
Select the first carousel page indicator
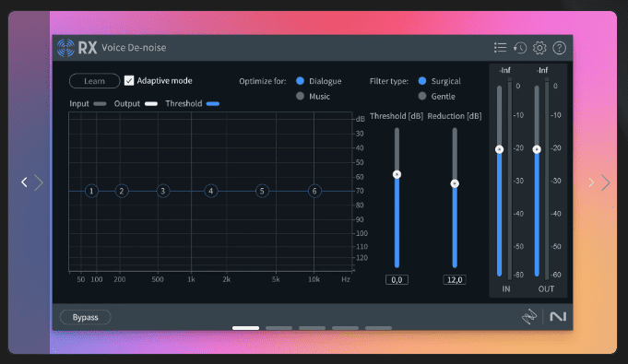point(245,328)
